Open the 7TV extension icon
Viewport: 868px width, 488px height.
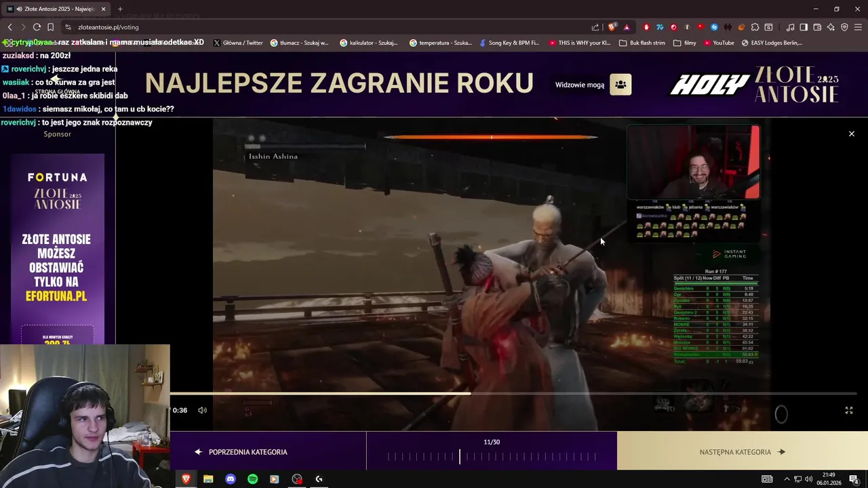coord(660,27)
